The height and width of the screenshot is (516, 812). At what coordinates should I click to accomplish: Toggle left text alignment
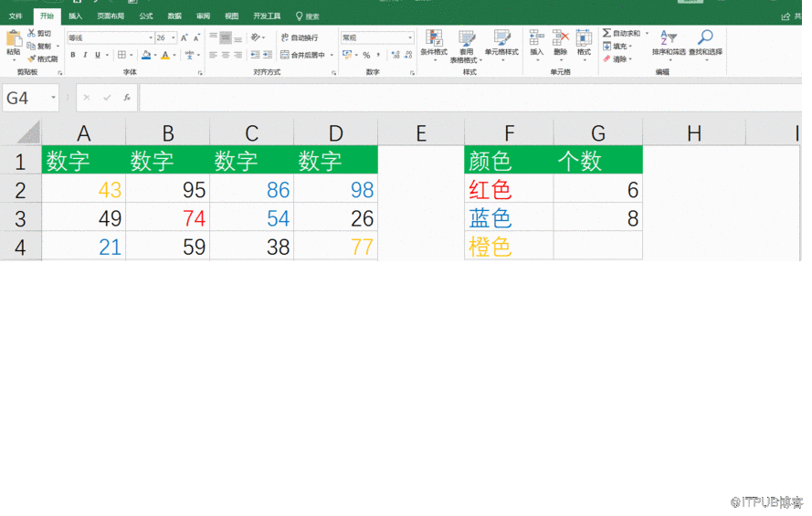tap(214, 55)
